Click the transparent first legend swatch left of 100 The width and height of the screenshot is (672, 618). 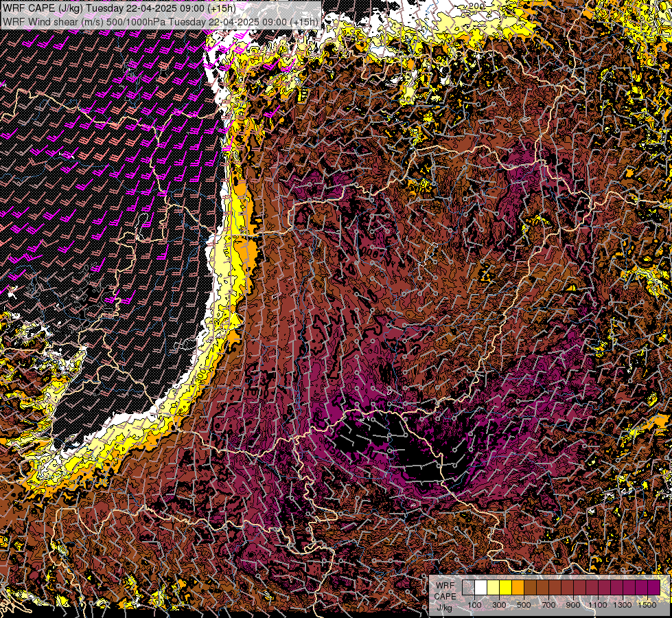468,587
